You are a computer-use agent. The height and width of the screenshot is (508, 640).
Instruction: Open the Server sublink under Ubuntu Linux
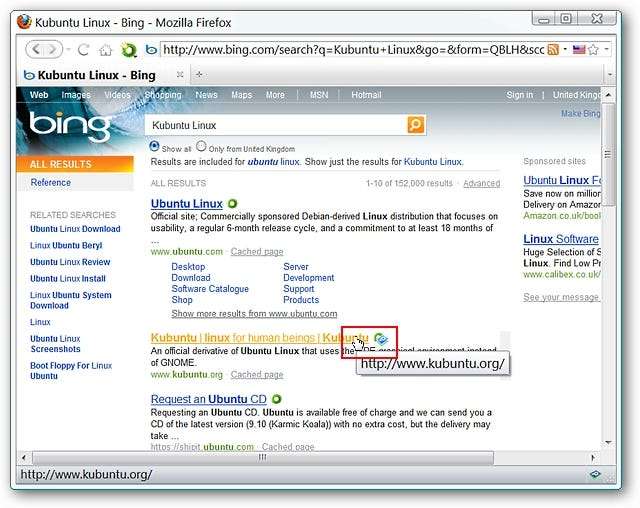[x=296, y=266]
